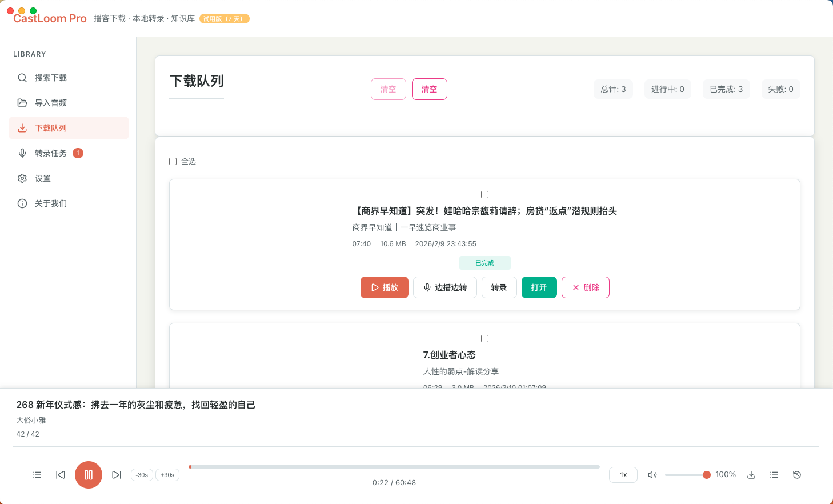The image size is (833, 504).
Task: Open the 1x playback speed selector
Action: click(x=623, y=474)
